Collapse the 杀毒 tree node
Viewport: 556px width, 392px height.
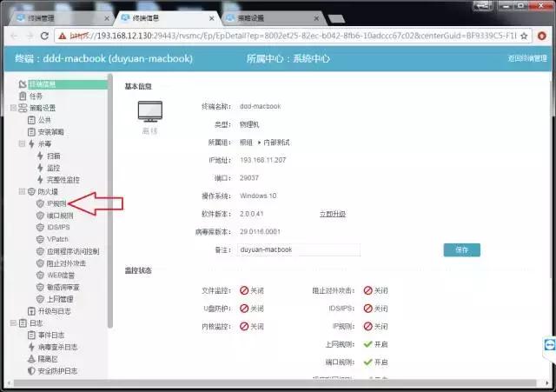pos(22,143)
